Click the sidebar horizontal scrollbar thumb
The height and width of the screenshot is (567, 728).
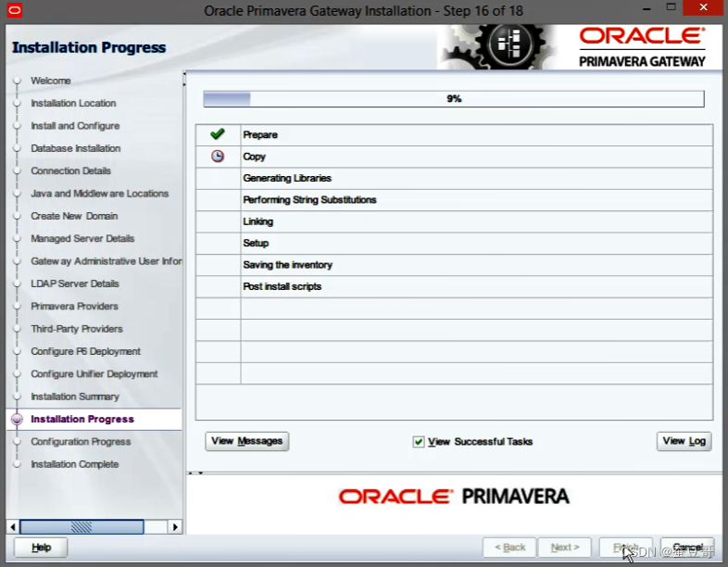pos(82,527)
